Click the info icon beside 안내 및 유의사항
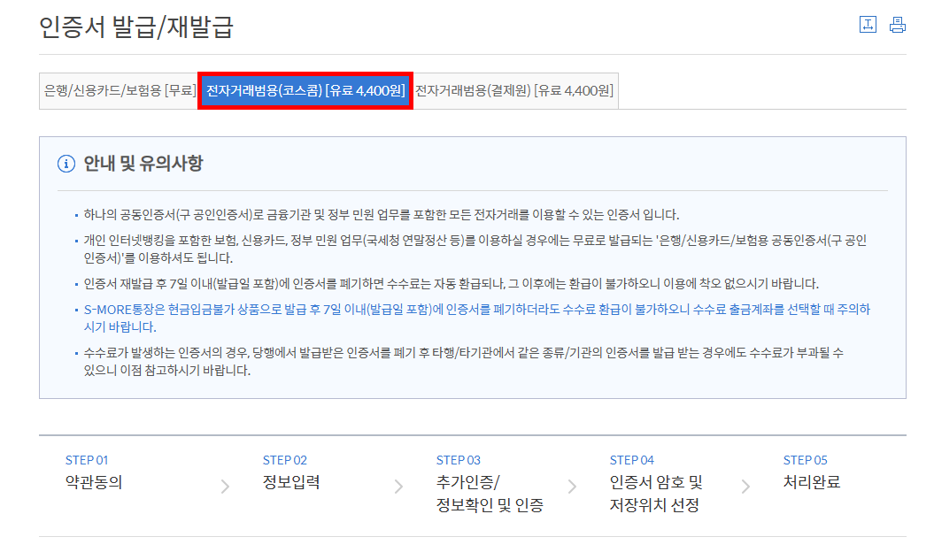 tap(66, 164)
